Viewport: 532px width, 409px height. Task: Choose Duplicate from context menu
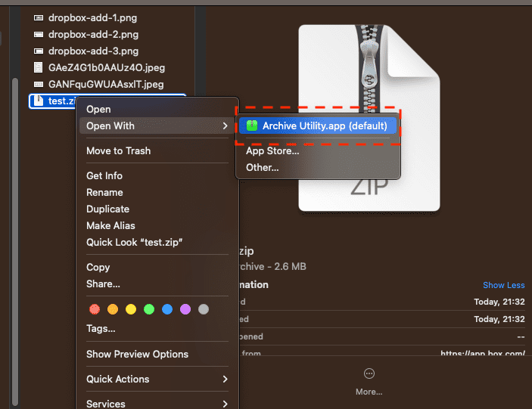[x=157, y=209]
